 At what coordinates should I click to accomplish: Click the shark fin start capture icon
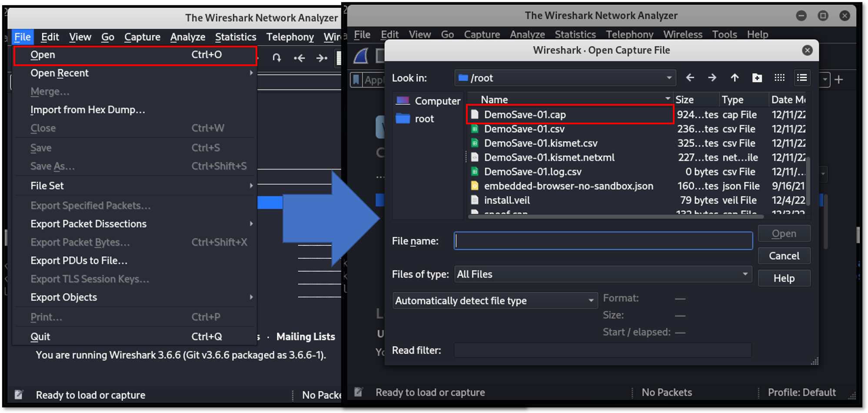coord(361,56)
